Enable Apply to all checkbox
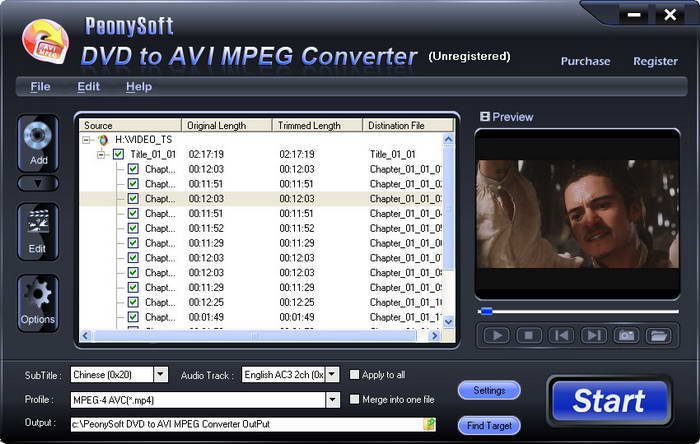Screen dimensions: 700x444 pyautogui.click(x=354, y=374)
